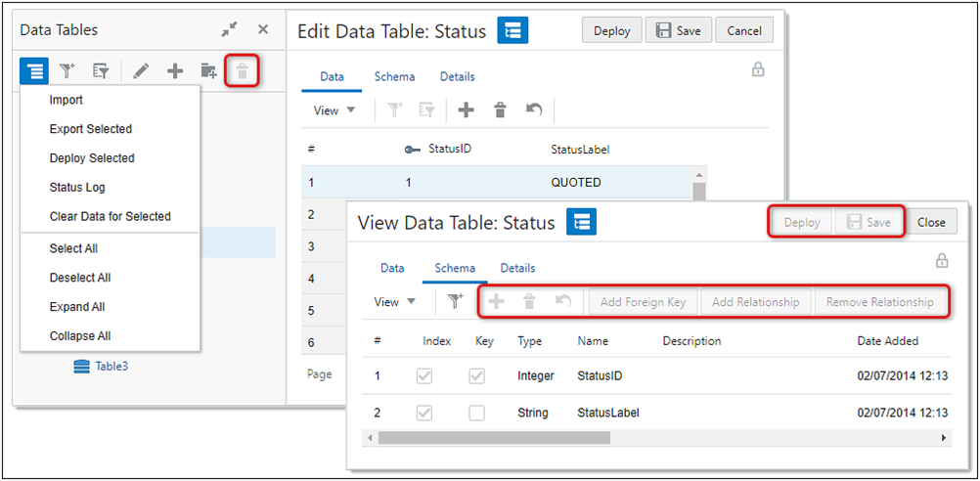The height and width of the screenshot is (481, 980).
Task: Click the trash delete icon in Data Tables toolbar
Action: click(241, 70)
